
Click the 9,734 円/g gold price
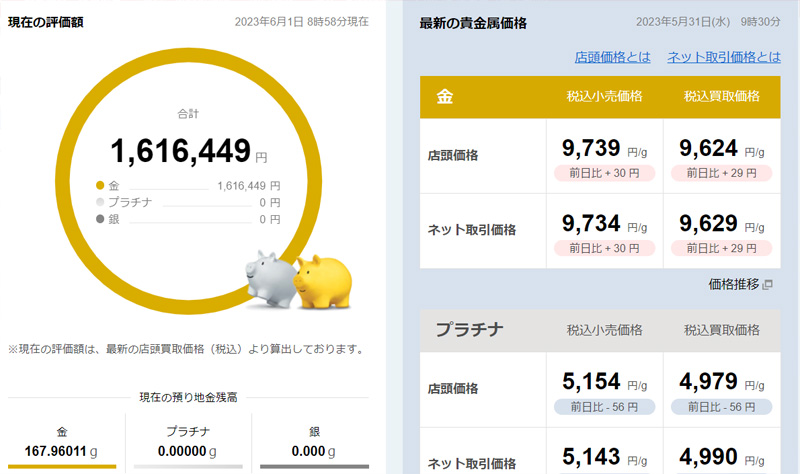point(604,223)
